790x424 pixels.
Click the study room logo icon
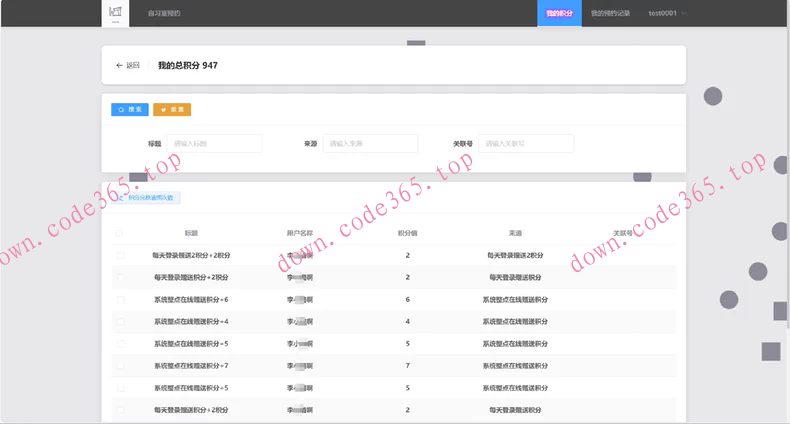(x=115, y=12)
